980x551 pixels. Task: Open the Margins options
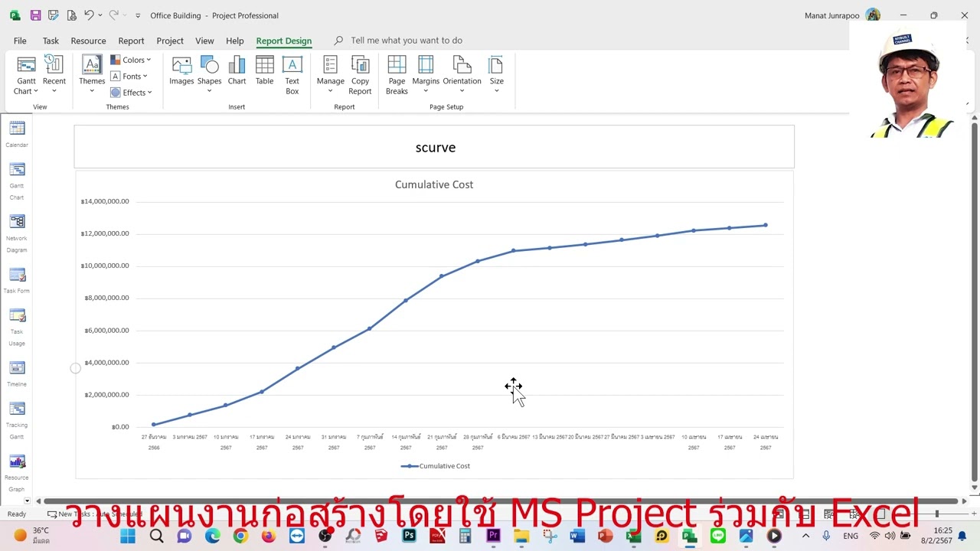click(426, 75)
